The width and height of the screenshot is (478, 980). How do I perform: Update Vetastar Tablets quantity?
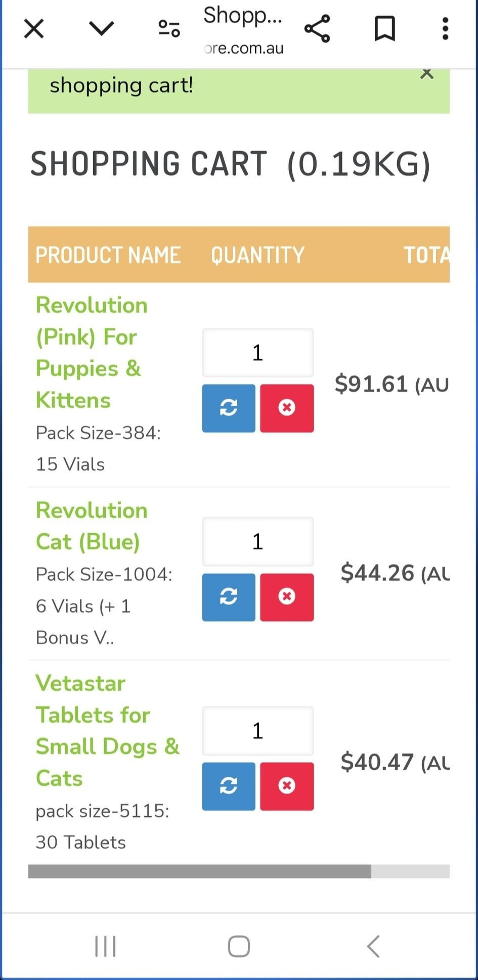click(x=229, y=786)
